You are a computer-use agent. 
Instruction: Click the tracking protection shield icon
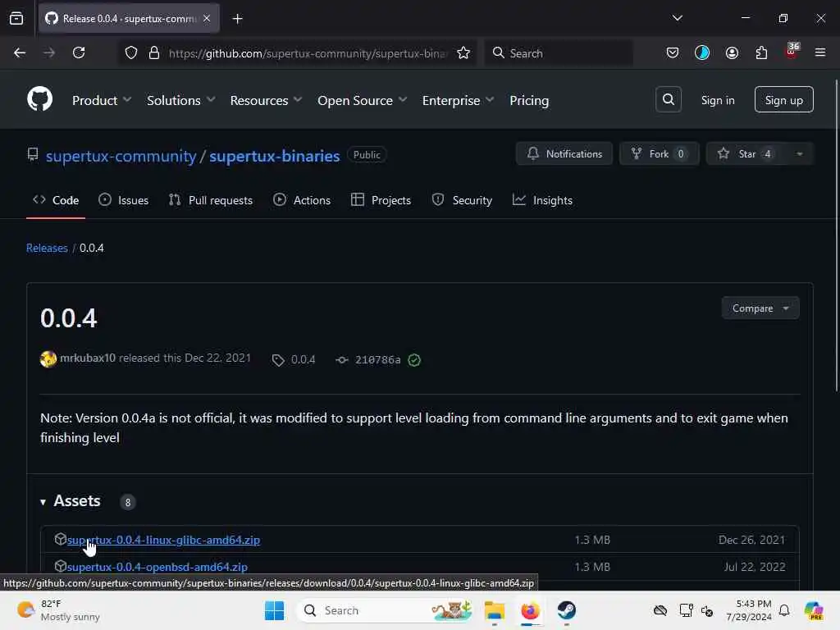131,53
